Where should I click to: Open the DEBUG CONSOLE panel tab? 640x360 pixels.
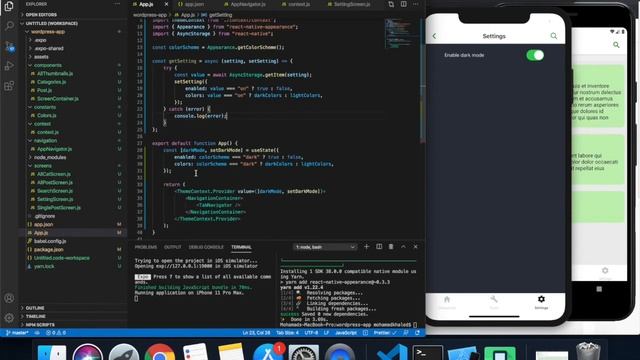tap(206, 247)
